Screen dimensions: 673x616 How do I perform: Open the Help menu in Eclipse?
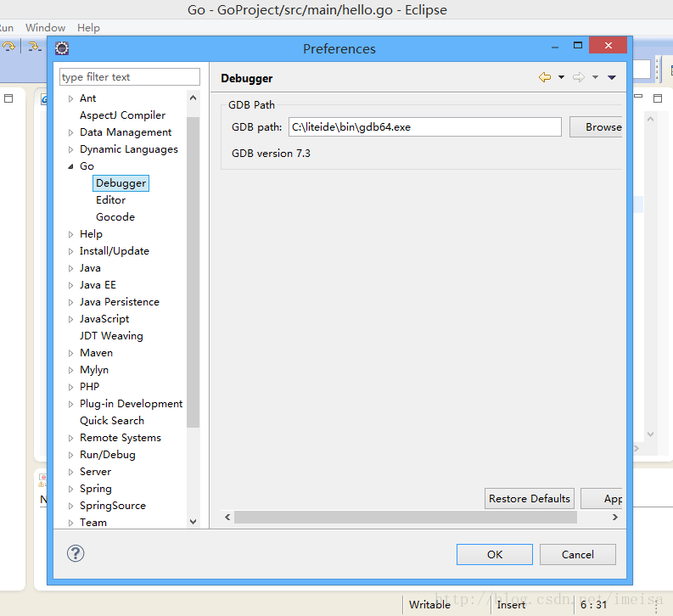88,28
